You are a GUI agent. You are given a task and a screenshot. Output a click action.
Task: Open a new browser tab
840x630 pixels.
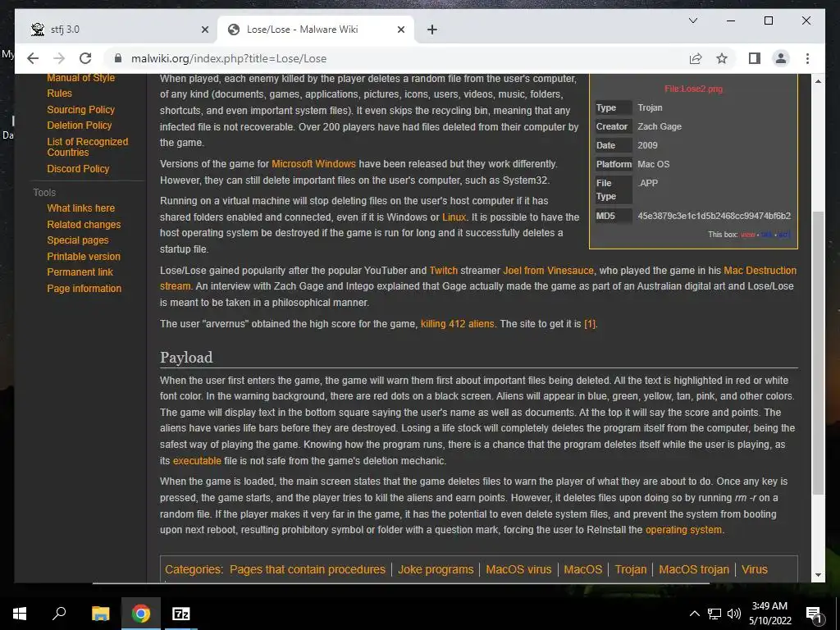tap(432, 30)
